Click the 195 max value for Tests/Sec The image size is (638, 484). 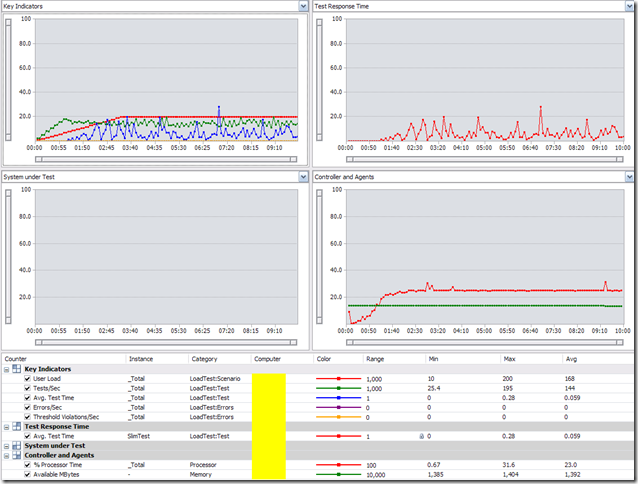tap(507, 388)
